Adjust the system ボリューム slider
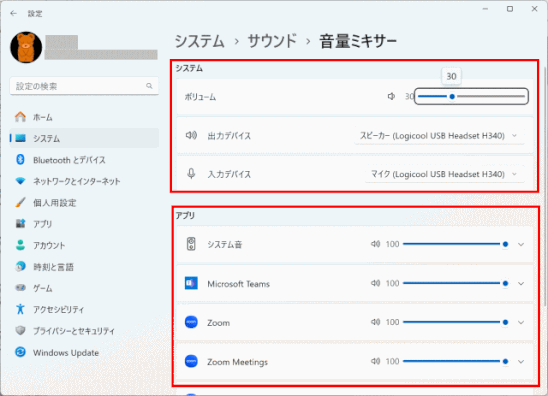This screenshot has height=396, width=548. pos(471,96)
